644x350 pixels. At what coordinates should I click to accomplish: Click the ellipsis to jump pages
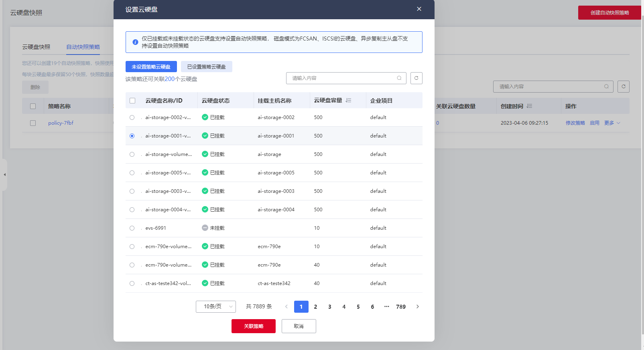pyautogui.click(x=387, y=307)
